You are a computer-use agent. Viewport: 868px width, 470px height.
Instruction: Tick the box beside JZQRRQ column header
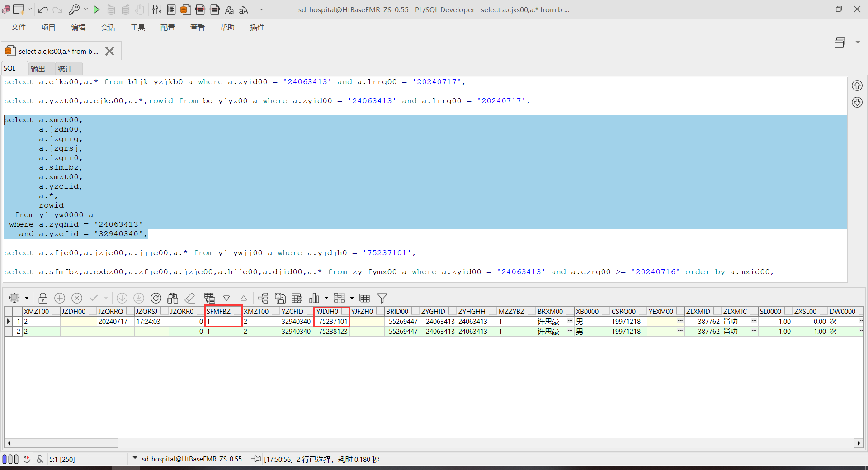tap(130, 311)
